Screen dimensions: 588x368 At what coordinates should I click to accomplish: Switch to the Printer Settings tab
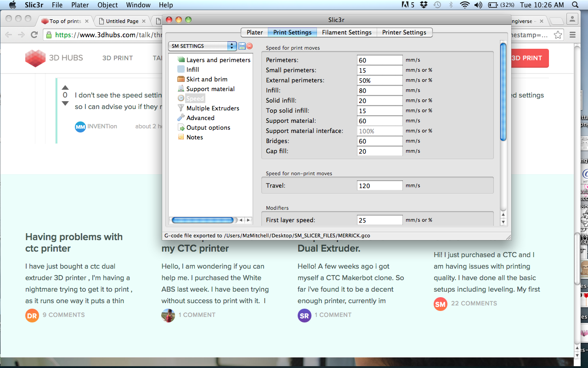pyautogui.click(x=404, y=32)
